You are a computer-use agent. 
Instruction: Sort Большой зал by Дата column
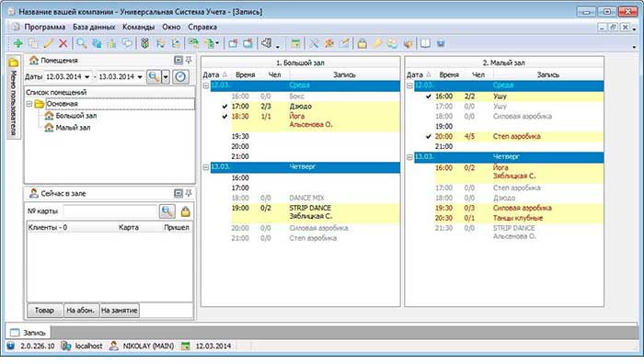point(214,74)
